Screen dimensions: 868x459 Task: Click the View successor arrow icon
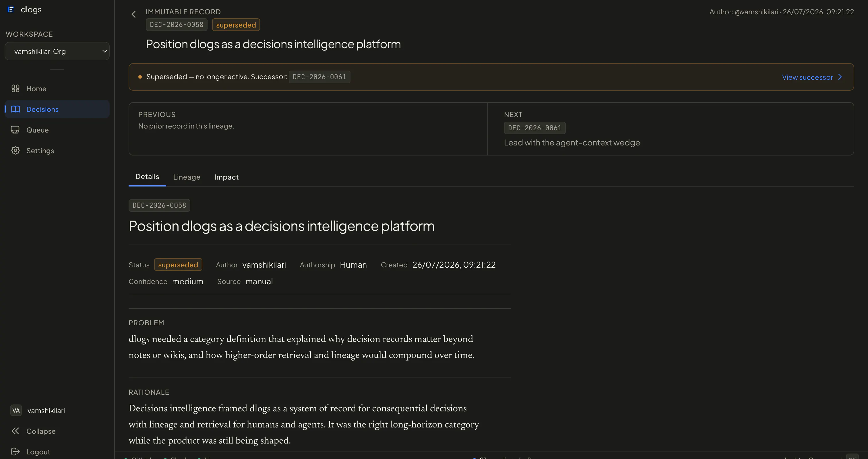tap(840, 77)
